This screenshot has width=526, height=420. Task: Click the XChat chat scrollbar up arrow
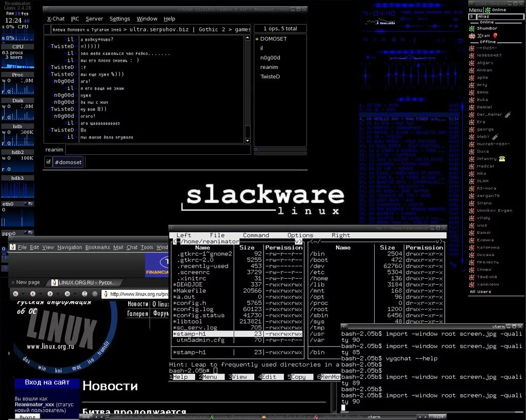tap(248, 38)
